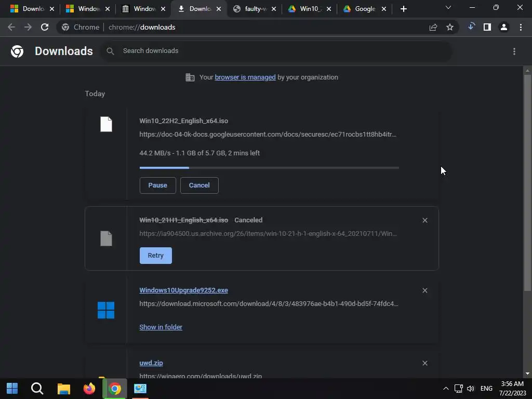Click the browser forward arrow
Viewport: 532px width, 399px height.
[28, 27]
